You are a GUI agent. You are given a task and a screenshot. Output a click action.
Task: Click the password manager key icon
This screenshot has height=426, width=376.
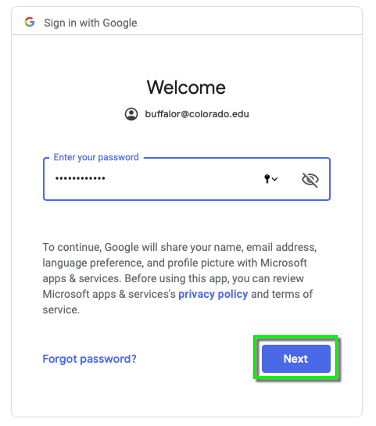(267, 179)
